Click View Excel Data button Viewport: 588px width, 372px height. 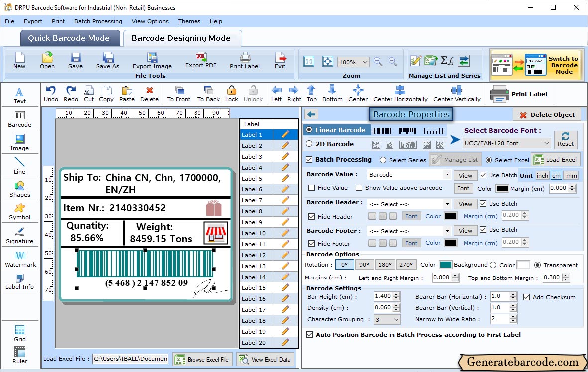pos(266,359)
